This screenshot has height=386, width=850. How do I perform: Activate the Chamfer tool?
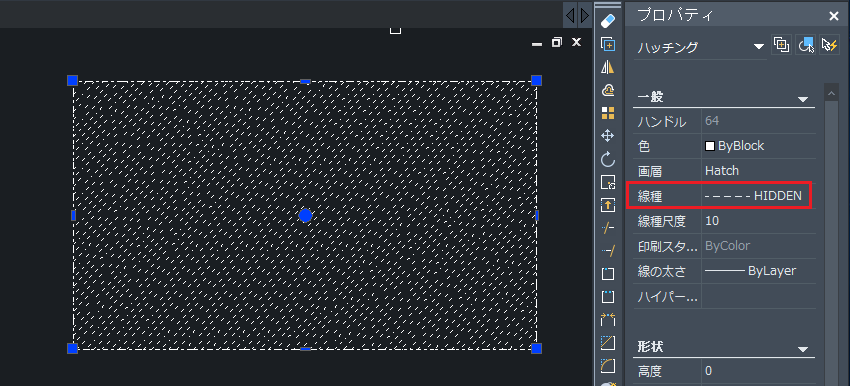pos(608,343)
